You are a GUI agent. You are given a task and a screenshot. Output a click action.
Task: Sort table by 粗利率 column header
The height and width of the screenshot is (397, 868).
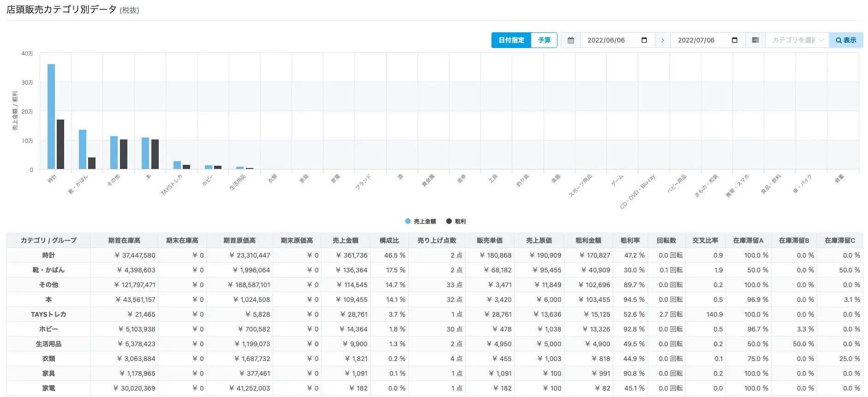click(630, 241)
